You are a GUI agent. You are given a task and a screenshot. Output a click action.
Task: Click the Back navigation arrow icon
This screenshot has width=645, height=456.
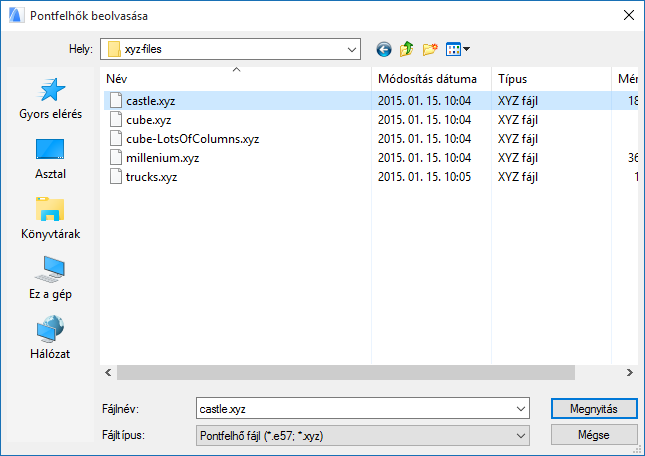[383, 49]
